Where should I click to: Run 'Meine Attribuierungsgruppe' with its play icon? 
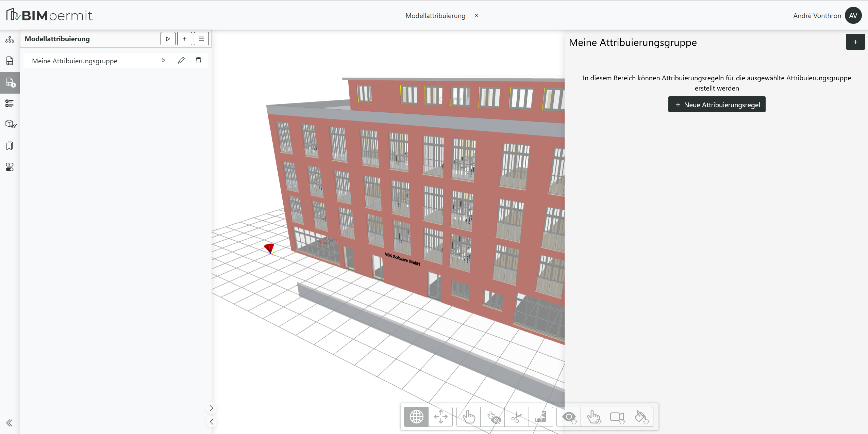[x=164, y=61]
